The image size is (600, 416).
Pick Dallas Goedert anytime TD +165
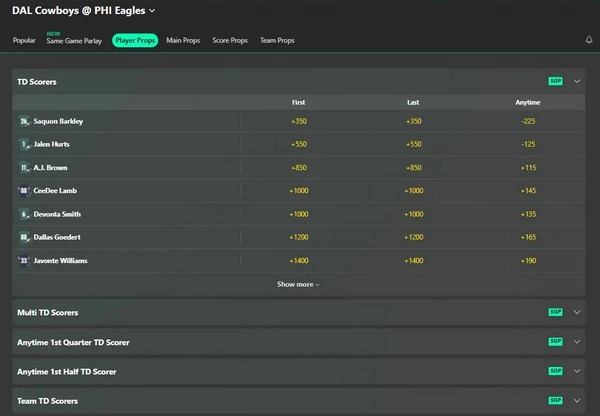coord(528,237)
